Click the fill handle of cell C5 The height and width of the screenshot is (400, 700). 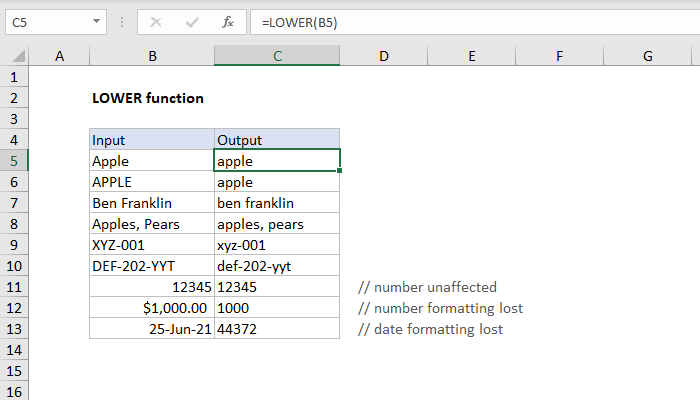(x=340, y=171)
